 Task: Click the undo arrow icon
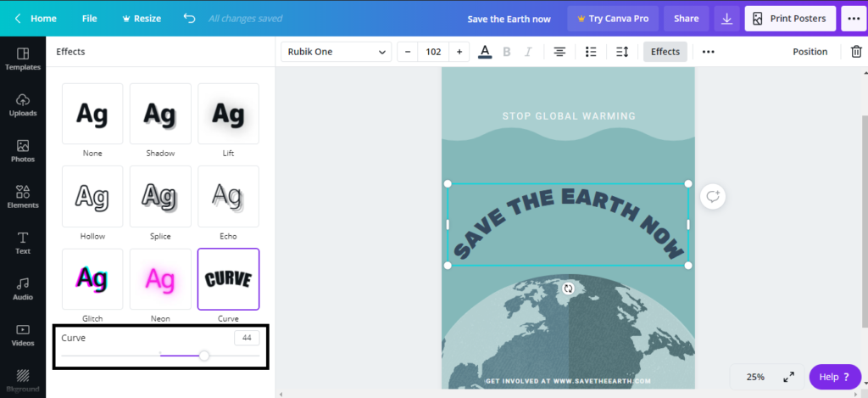pos(189,19)
